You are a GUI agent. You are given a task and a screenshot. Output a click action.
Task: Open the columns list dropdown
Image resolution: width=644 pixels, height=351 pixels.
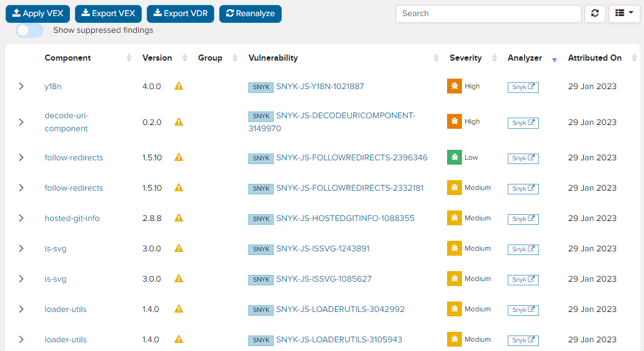point(624,14)
